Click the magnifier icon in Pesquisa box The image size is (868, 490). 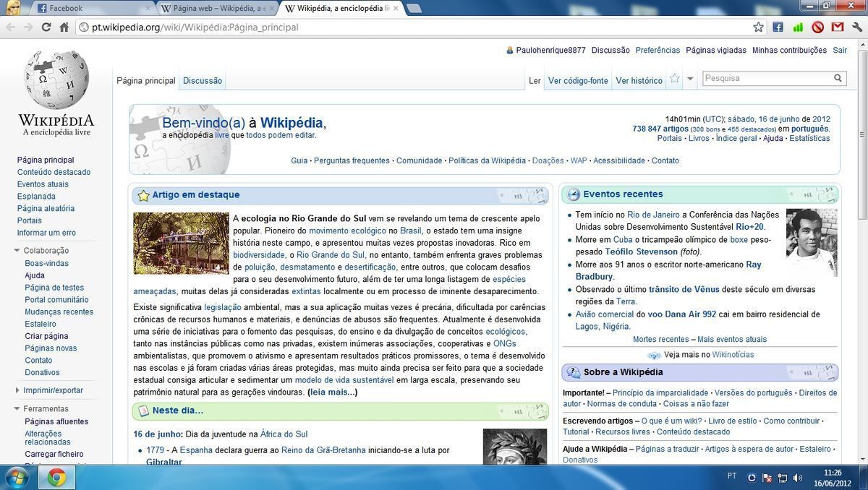tap(838, 78)
